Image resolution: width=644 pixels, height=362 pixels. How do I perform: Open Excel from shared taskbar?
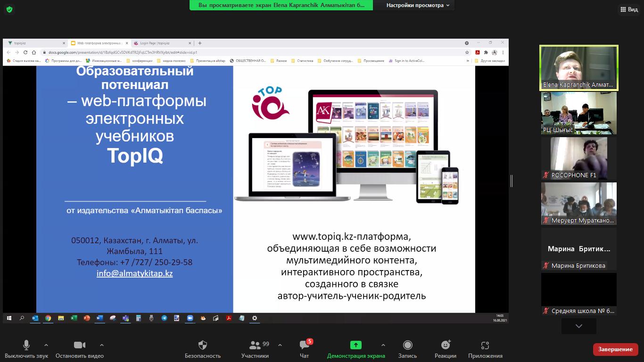point(74,318)
